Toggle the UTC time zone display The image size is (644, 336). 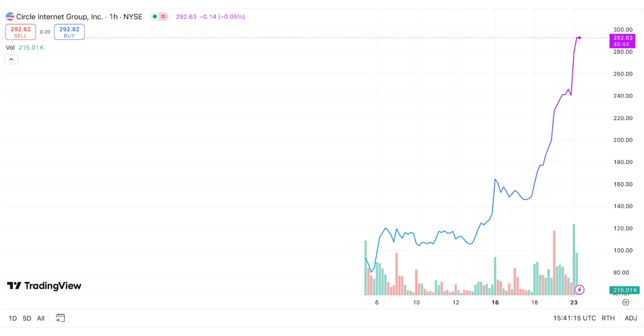click(x=575, y=318)
